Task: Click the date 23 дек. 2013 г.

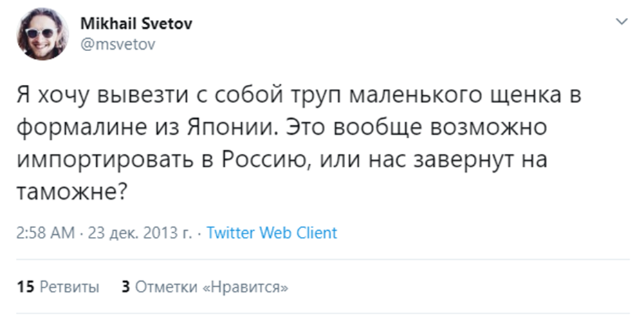Action: tap(138, 233)
